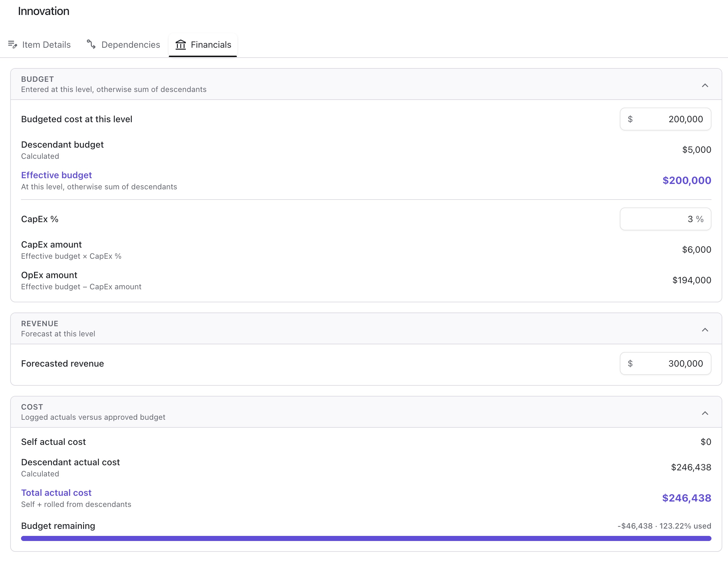This screenshot has width=728, height=562.
Task: Click the Financials bank building icon
Action: tap(181, 44)
